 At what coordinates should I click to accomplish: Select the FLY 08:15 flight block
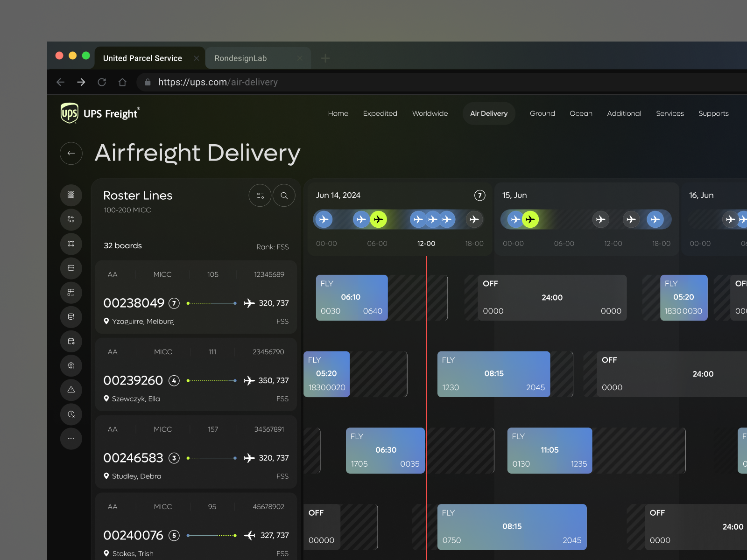(493, 373)
